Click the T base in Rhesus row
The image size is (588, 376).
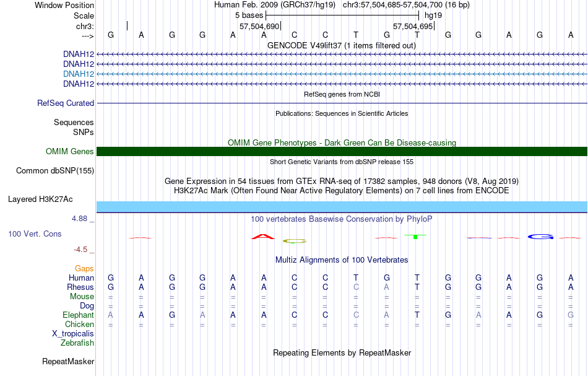(x=417, y=287)
